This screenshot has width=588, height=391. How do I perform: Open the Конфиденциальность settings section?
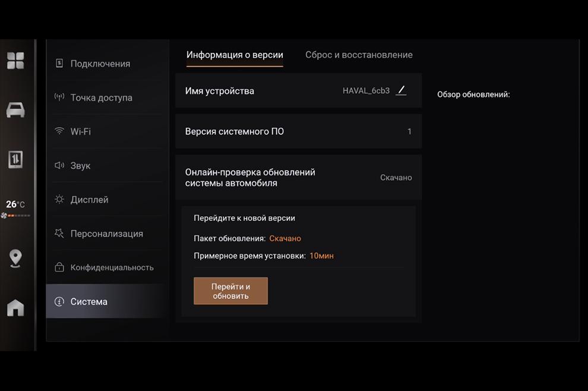pyautogui.click(x=108, y=267)
